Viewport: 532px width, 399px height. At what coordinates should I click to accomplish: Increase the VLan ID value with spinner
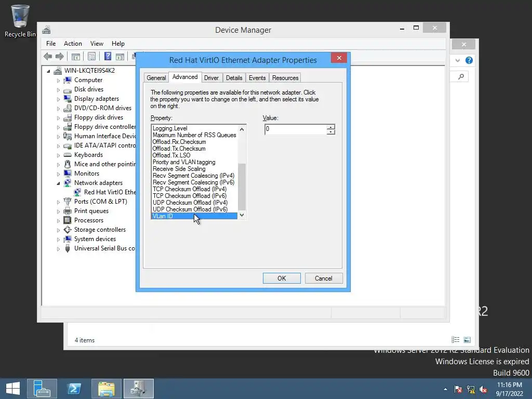click(331, 127)
